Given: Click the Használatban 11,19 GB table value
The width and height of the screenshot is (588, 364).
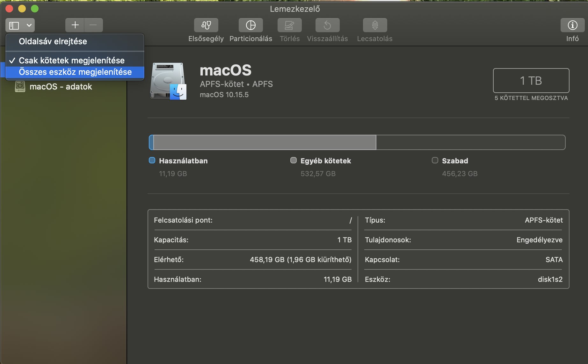Looking at the screenshot, I should pos(338,279).
